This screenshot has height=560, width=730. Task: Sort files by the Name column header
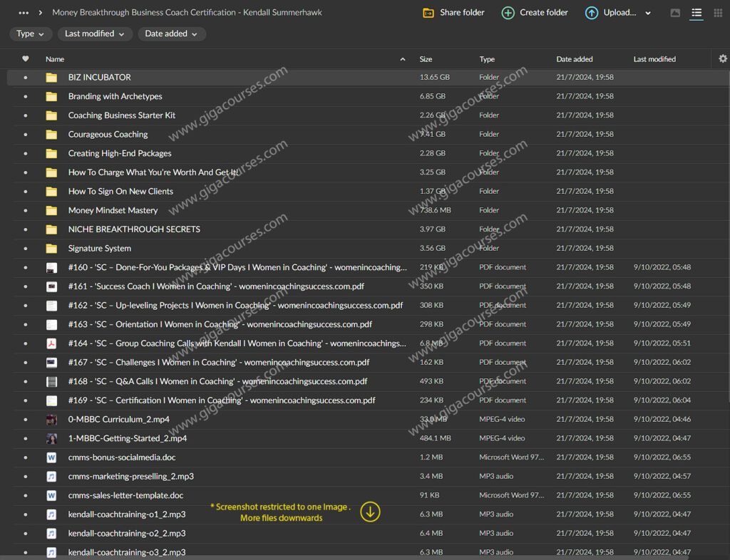(55, 59)
